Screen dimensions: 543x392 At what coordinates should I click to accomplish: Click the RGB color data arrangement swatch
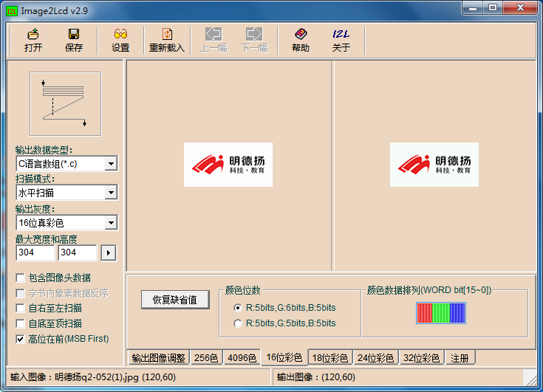pyautogui.click(x=441, y=313)
